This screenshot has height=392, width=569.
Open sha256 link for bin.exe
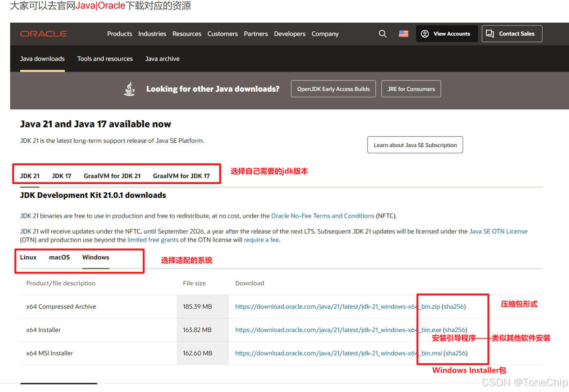click(455, 330)
